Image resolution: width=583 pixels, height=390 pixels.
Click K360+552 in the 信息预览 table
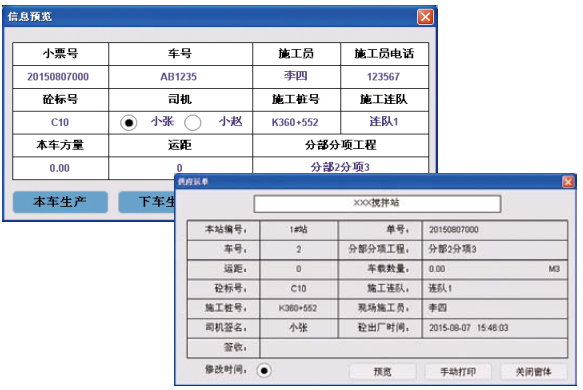(295, 122)
